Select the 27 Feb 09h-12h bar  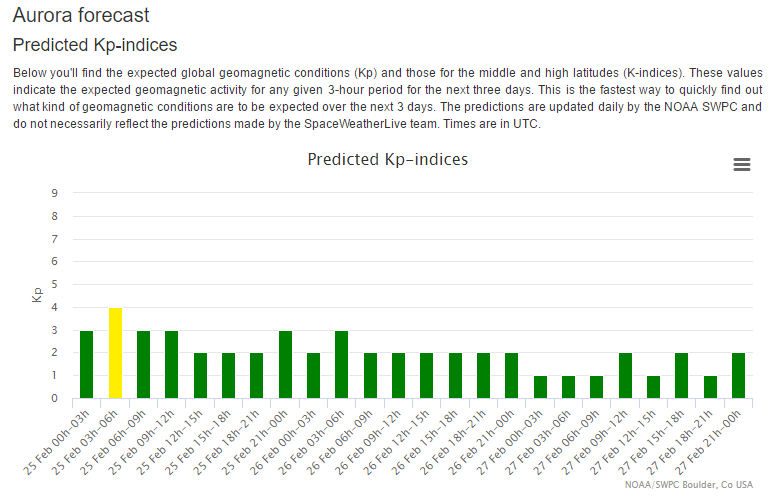[625, 376]
